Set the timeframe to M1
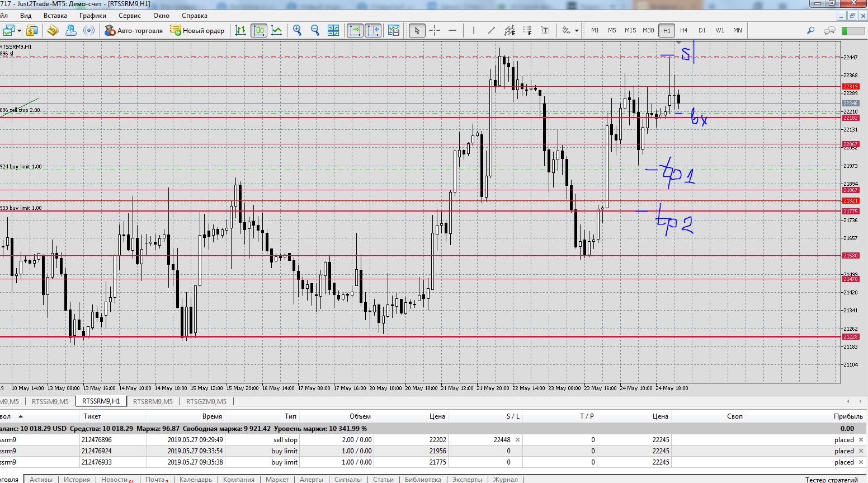This screenshot has width=868, height=483. (x=595, y=30)
